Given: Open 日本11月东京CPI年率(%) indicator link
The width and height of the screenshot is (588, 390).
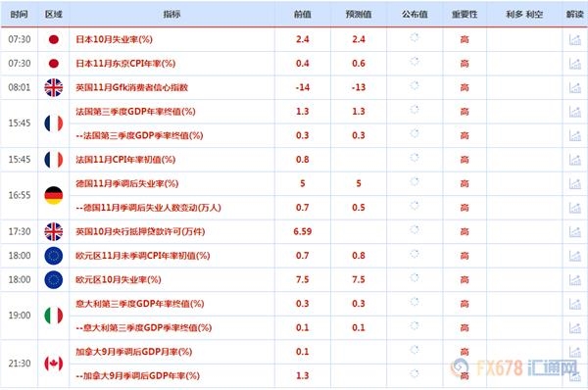Looking at the screenshot, I should click(x=125, y=64).
